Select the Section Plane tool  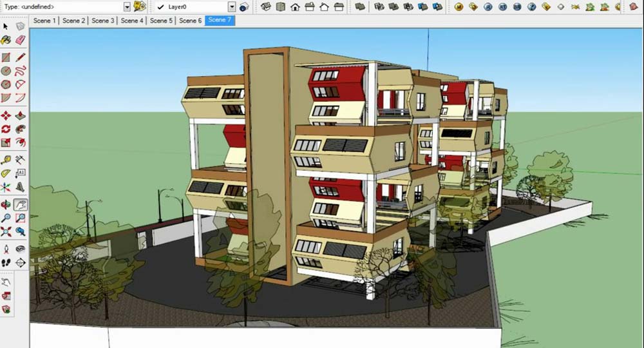point(20,263)
